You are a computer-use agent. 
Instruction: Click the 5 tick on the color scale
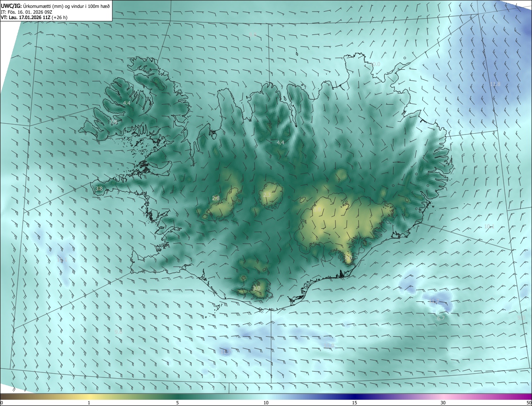tap(177, 403)
